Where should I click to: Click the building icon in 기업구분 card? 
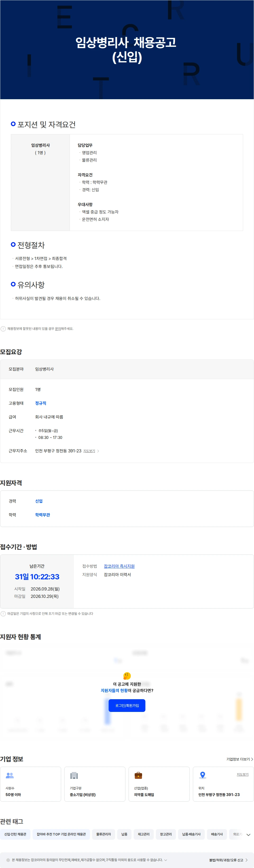tap(74, 775)
